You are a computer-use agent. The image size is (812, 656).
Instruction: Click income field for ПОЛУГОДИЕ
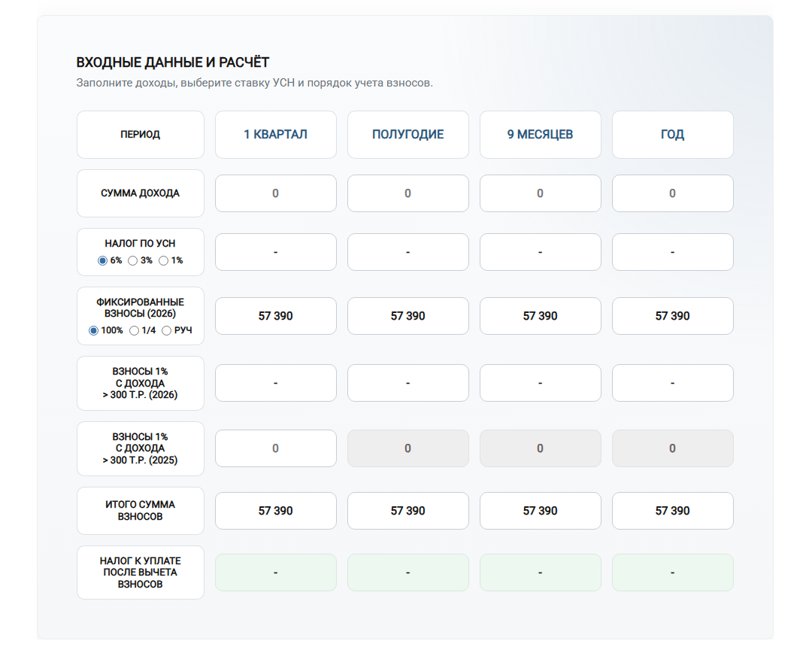(x=408, y=193)
